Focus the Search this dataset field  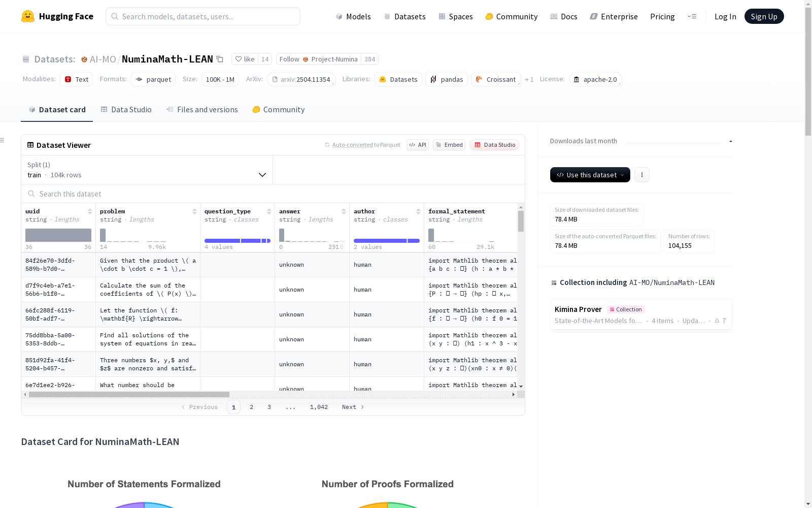pos(273,194)
